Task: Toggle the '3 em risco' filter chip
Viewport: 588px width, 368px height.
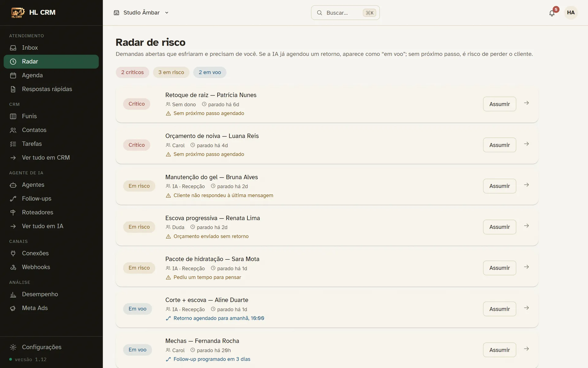Action: (171, 72)
